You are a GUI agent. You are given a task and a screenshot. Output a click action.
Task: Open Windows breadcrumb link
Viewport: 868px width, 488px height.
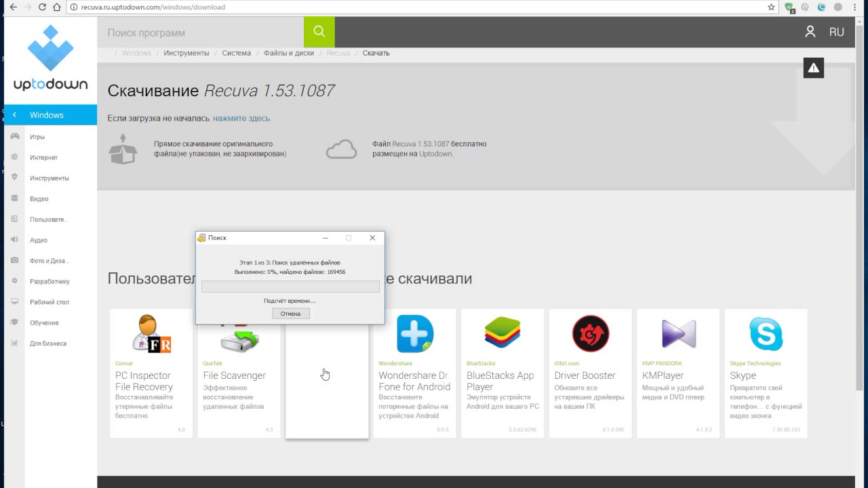click(136, 53)
